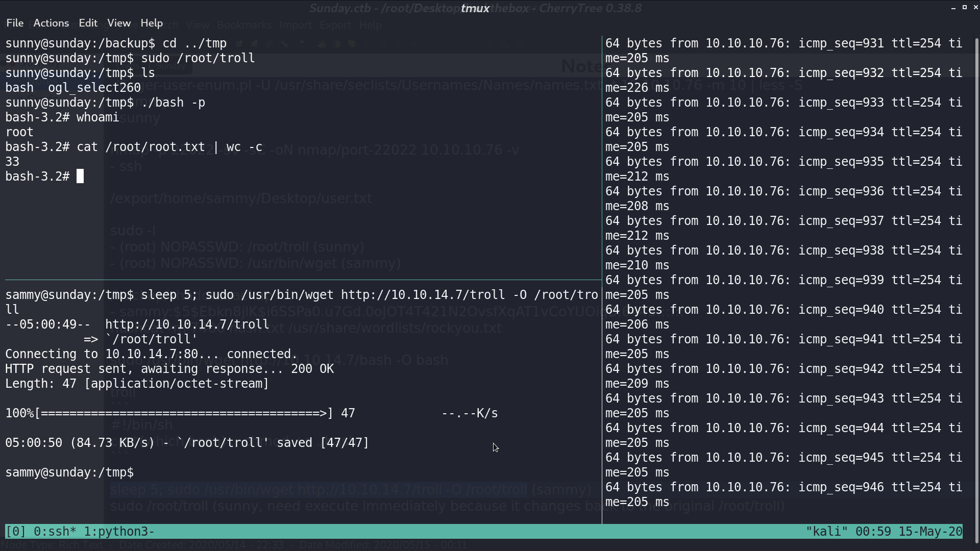Click the 'sudo /root/troll' command line

(130, 58)
